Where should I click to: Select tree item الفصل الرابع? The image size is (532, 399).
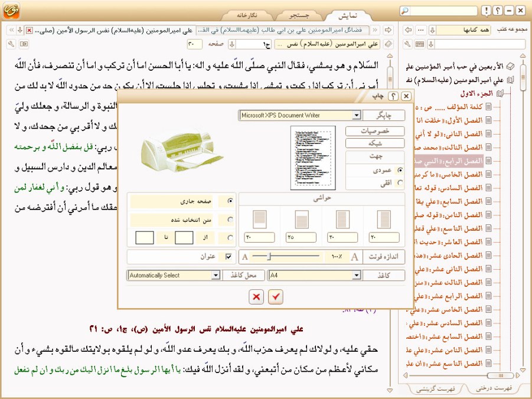[449, 161]
